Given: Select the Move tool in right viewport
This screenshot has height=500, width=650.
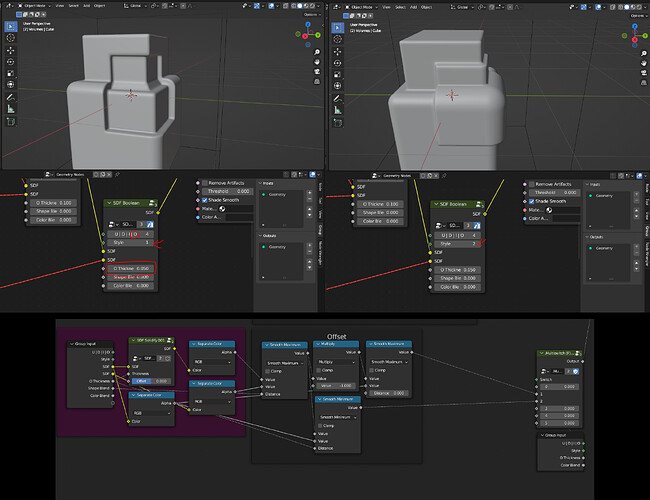Looking at the screenshot, I should (x=337, y=52).
